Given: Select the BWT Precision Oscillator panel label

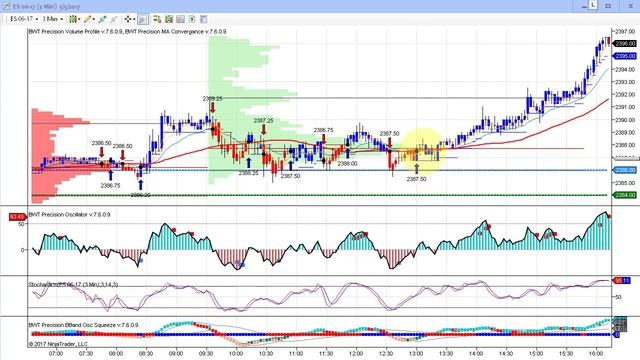Looking at the screenshot, I should coord(69,214).
